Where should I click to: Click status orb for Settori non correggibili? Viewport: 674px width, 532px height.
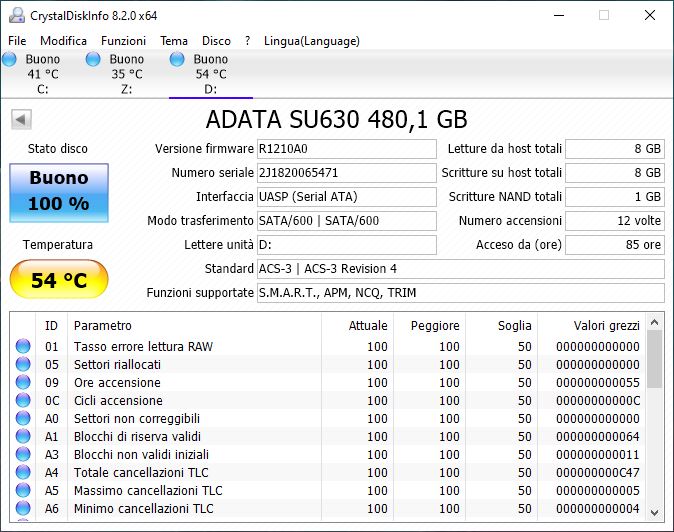23,418
